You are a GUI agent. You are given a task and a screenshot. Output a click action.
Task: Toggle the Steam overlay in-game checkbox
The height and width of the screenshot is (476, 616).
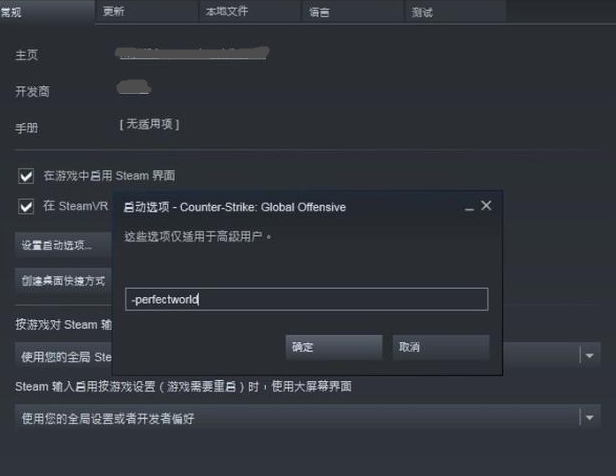click(x=26, y=176)
